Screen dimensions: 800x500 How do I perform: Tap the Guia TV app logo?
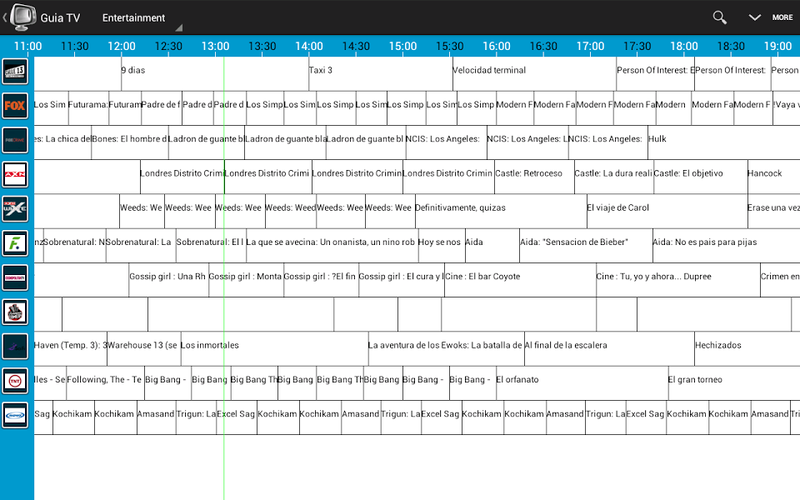coord(23,17)
